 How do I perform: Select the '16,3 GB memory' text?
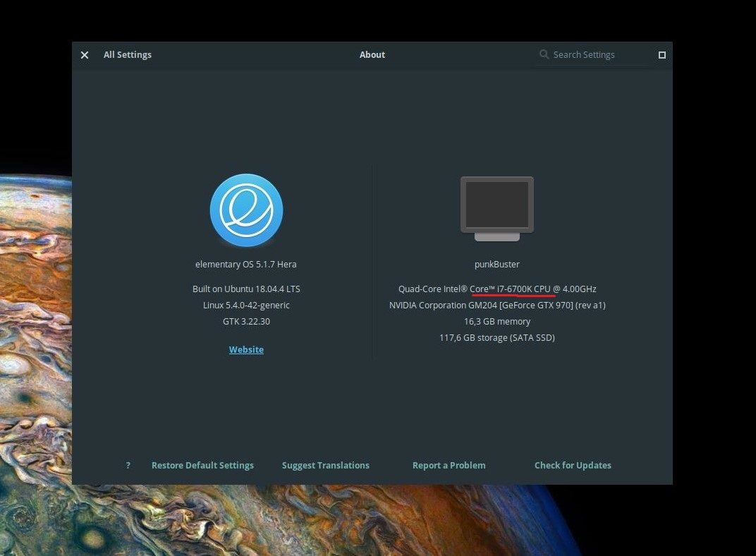[497, 322]
